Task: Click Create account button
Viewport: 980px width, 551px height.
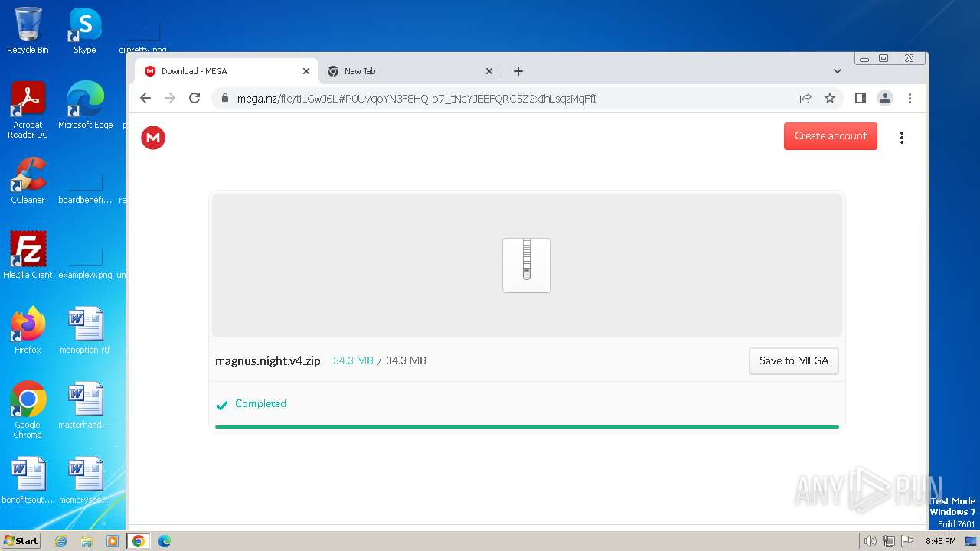Action: coord(831,136)
